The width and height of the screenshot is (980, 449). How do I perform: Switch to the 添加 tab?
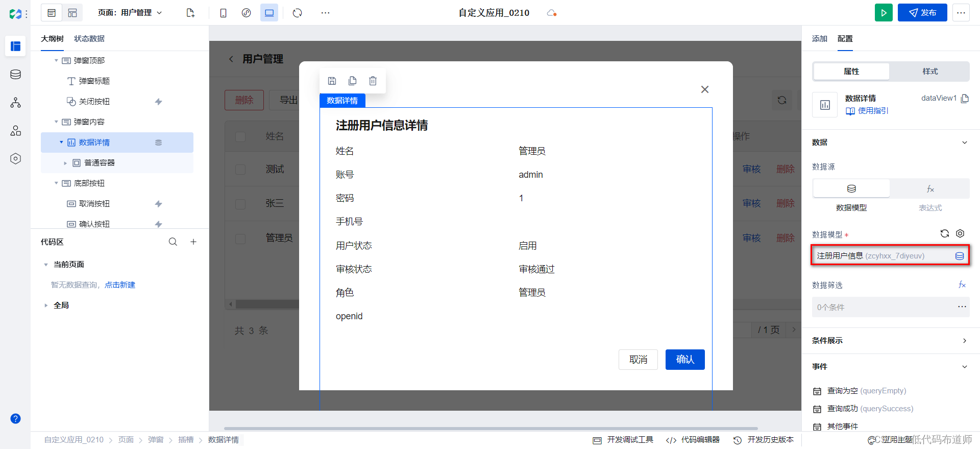[820, 39]
